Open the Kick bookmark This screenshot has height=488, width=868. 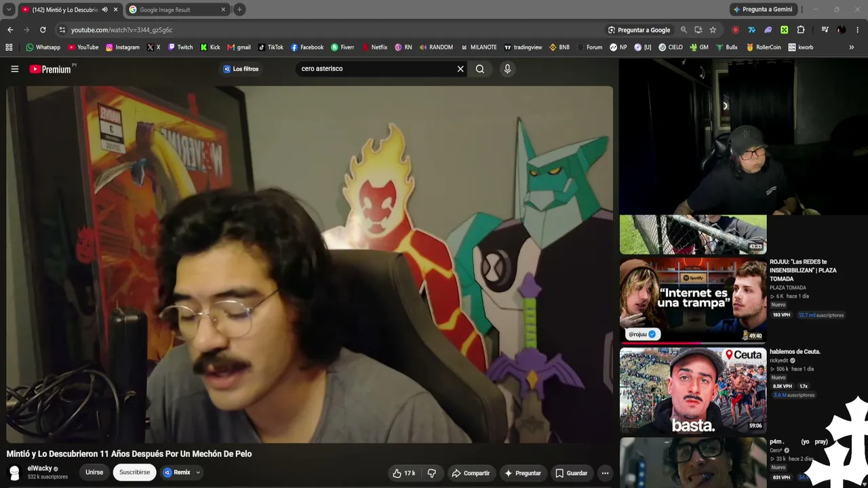[x=210, y=47]
